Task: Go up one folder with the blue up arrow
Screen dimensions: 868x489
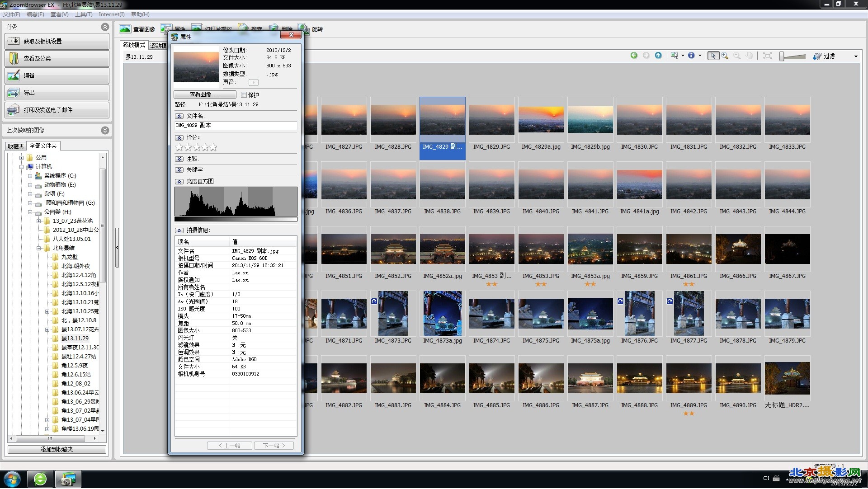Action: [658, 56]
